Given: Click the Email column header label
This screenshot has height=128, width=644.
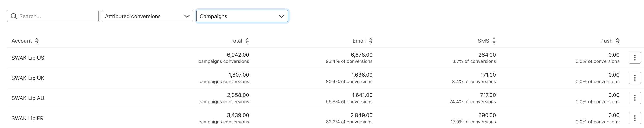Looking at the screenshot, I should [359, 41].
